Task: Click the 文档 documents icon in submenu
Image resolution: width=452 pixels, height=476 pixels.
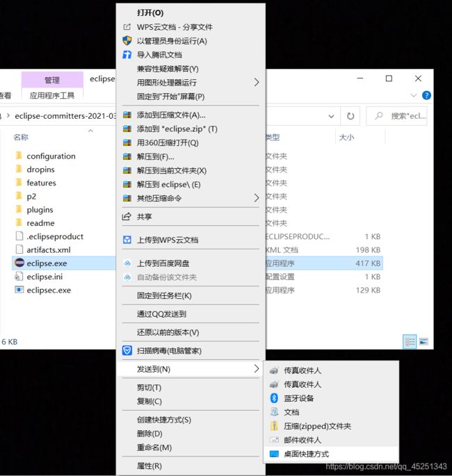Action: coord(274,412)
